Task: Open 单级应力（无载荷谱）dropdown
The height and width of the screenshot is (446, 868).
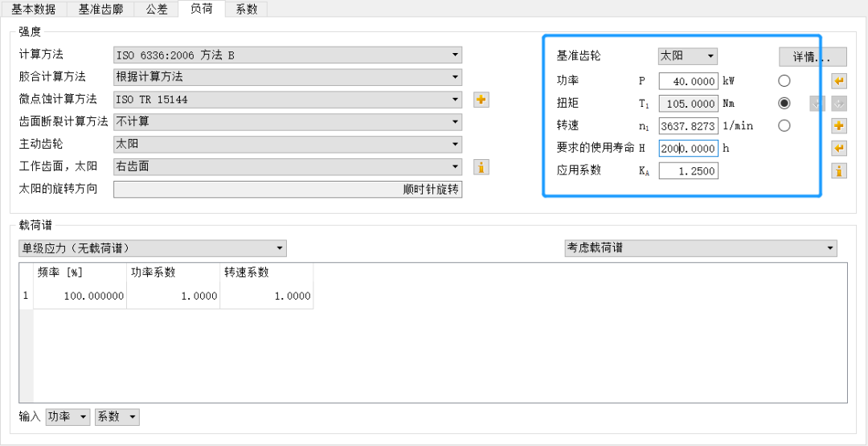Action: [152, 248]
